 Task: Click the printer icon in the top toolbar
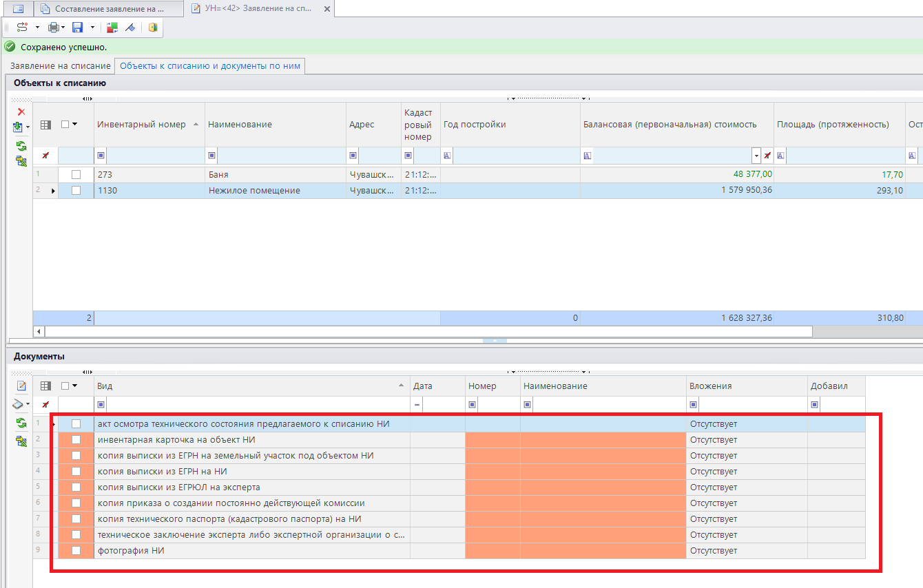pyautogui.click(x=54, y=28)
